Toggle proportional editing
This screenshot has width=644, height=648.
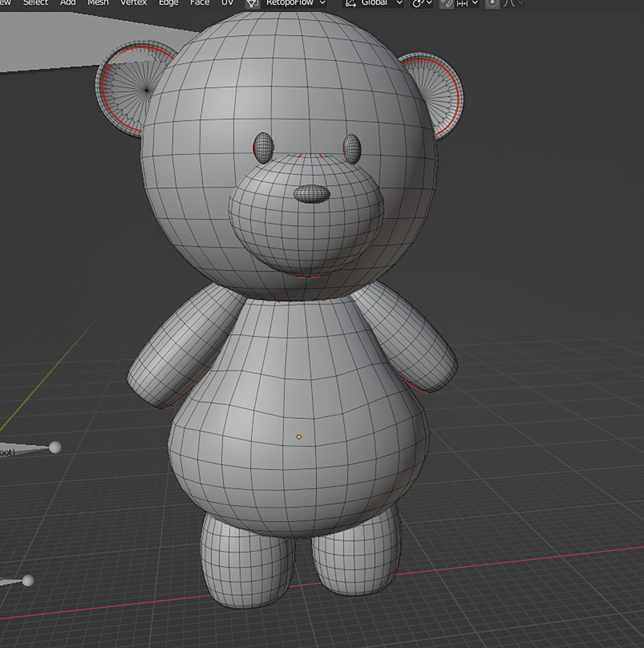click(x=492, y=3)
